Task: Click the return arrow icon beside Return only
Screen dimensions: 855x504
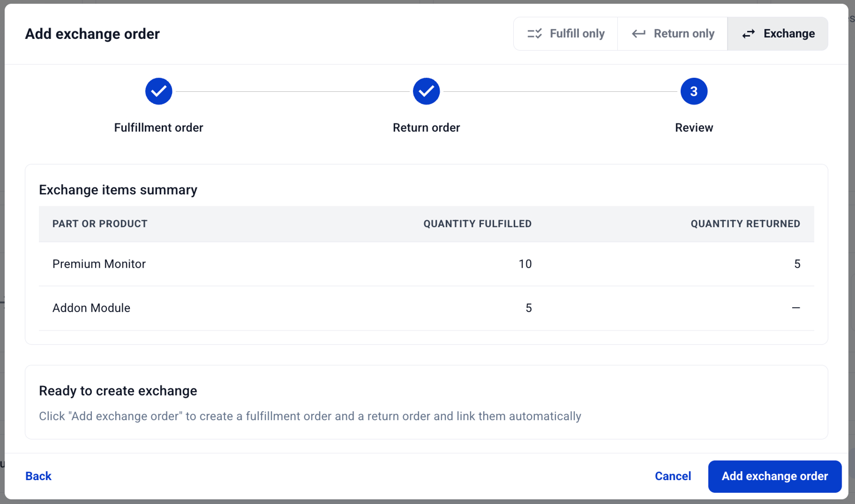Action: [x=638, y=33]
